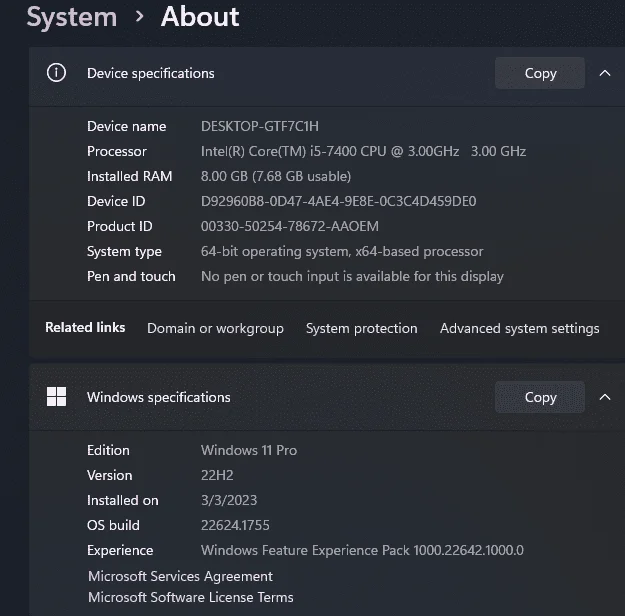Click the Pen and touch label

pos(131,277)
